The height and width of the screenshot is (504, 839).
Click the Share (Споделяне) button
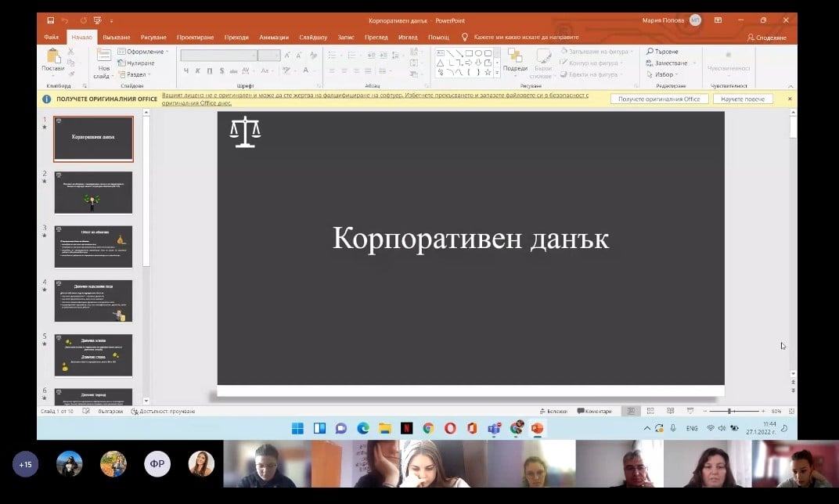coord(767,38)
